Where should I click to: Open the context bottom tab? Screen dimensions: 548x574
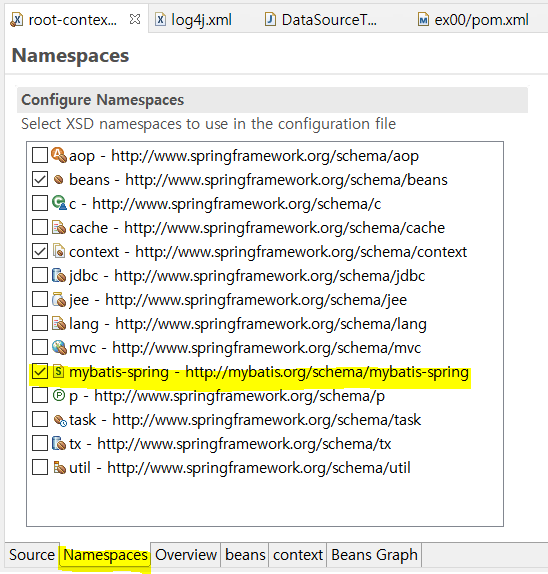[298, 555]
